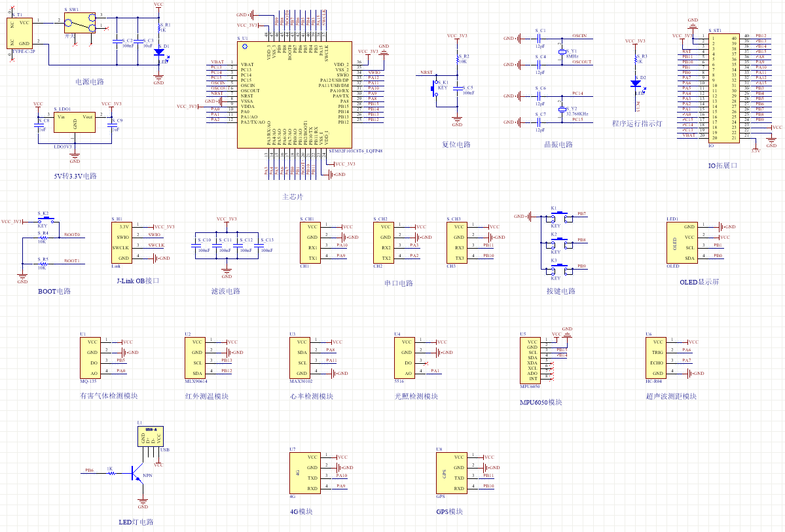This screenshot has width=785, height=532.
Task: Click the 复位电路 section label
Action: (x=456, y=145)
